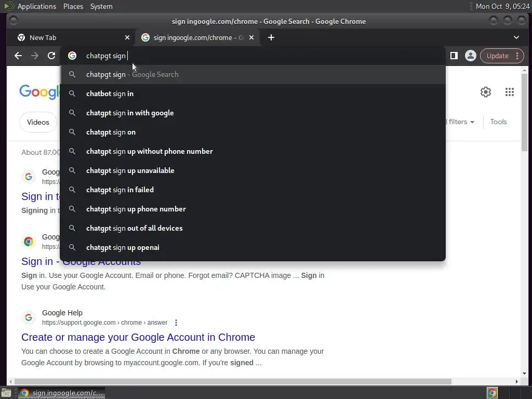Image resolution: width=532 pixels, height=399 pixels.
Task: Open new tab with plus icon
Action: pyautogui.click(x=271, y=37)
